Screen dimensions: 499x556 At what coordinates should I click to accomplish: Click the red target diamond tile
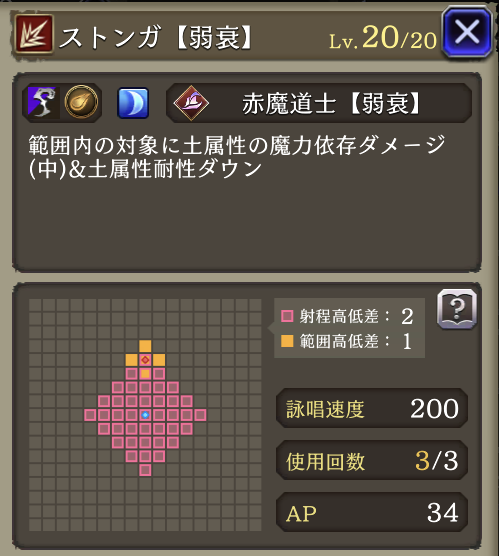click(x=145, y=360)
